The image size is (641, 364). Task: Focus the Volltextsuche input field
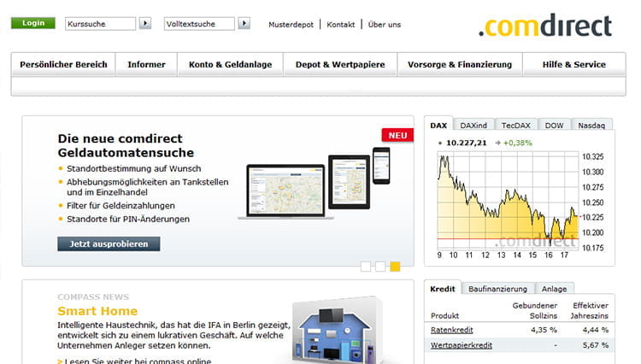click(199, 24)
